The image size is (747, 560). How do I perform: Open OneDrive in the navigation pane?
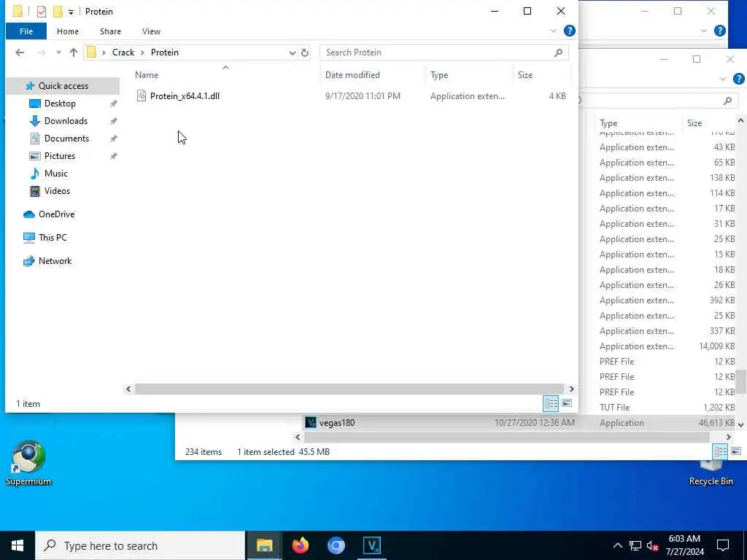56,214
